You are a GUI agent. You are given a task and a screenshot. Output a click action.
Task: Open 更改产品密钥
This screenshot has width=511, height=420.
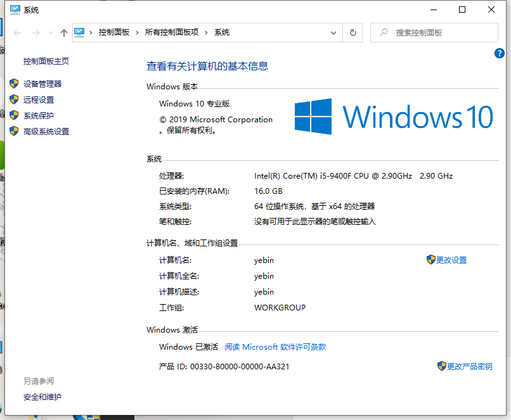tap(470, 366)
